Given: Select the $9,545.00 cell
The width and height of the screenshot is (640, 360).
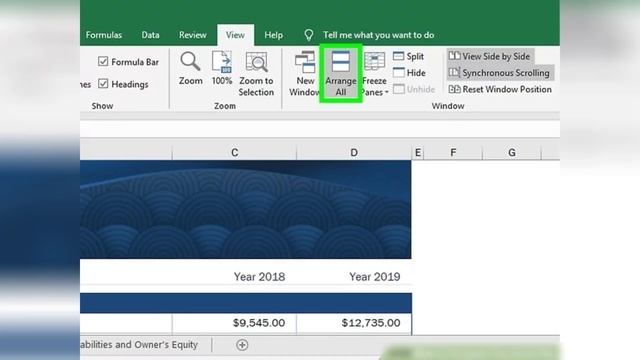Looking at the screenshot, I should [x=234, y=323].
